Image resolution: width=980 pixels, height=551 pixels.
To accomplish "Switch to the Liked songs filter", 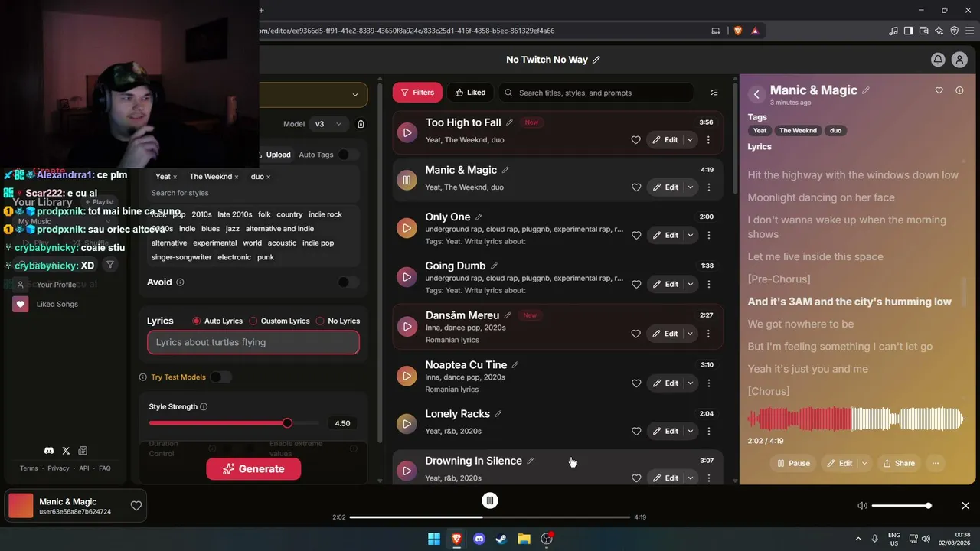I will coord(470,93).
